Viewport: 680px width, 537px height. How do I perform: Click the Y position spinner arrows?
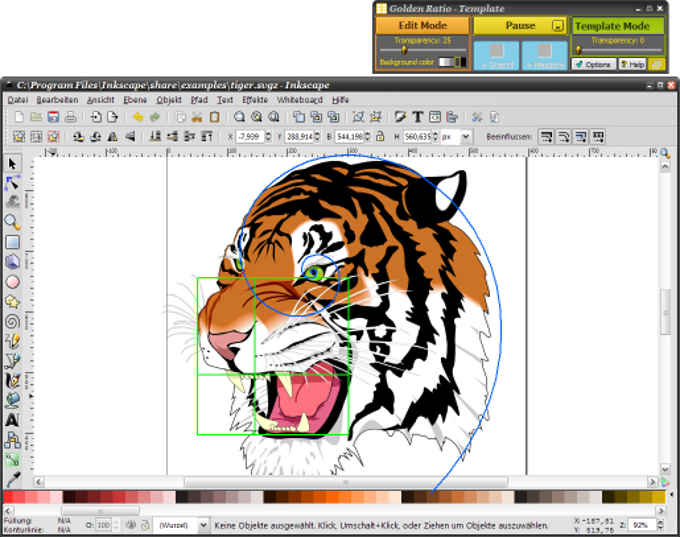click(x=317, y=137)
